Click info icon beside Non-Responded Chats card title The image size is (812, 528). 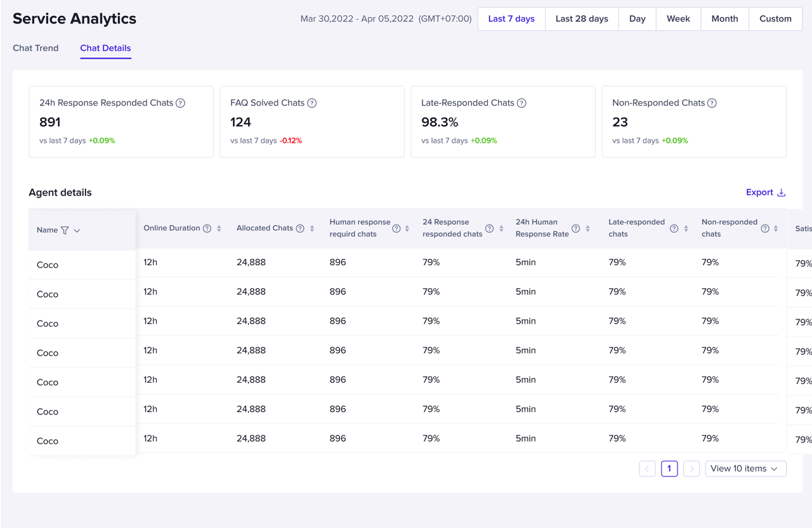(712, 103)
